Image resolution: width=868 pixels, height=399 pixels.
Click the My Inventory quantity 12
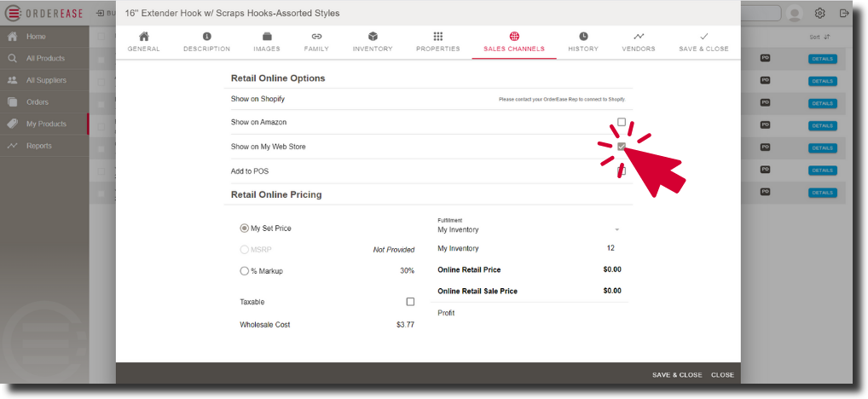(610, 248)
